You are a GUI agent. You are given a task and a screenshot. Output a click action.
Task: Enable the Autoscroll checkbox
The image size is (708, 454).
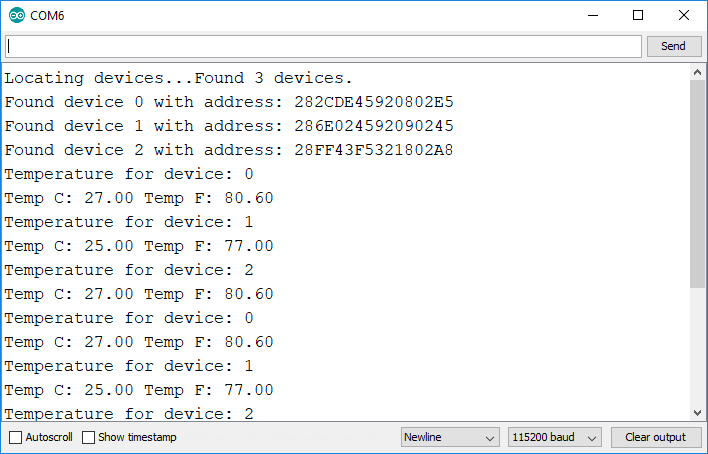(x=16, y=437)
